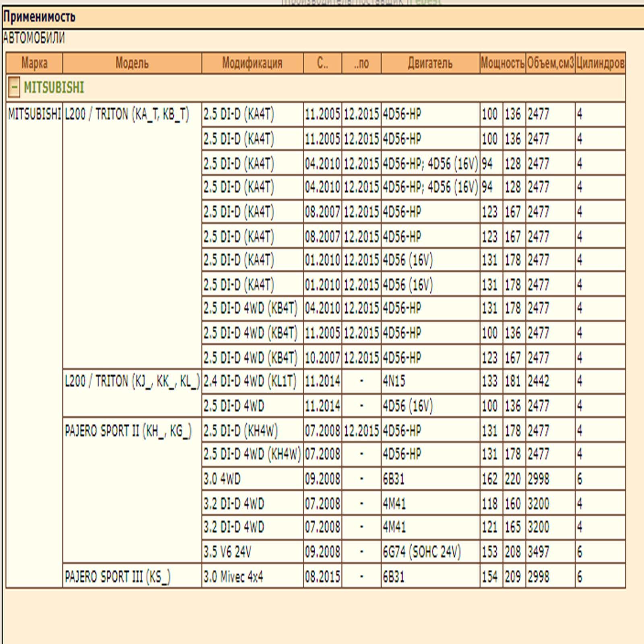
Task: Click the 6G74 (SOHC 24V) engine cell
Action: click(x=421, y=551)
